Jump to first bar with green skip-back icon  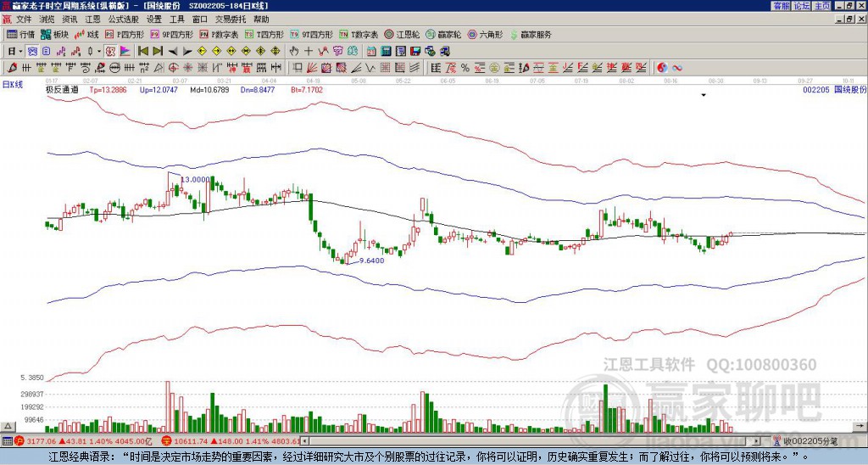(x=142, y=52)
